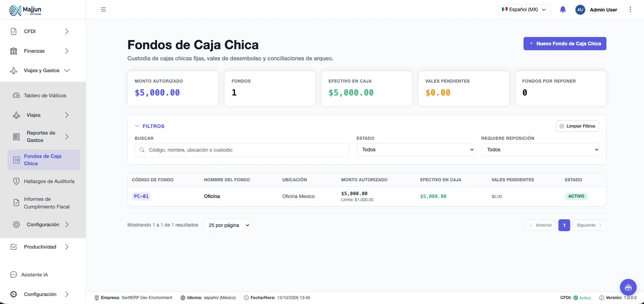
Task: Click the Majjun Software logo
Action: (x=25, y=10)
